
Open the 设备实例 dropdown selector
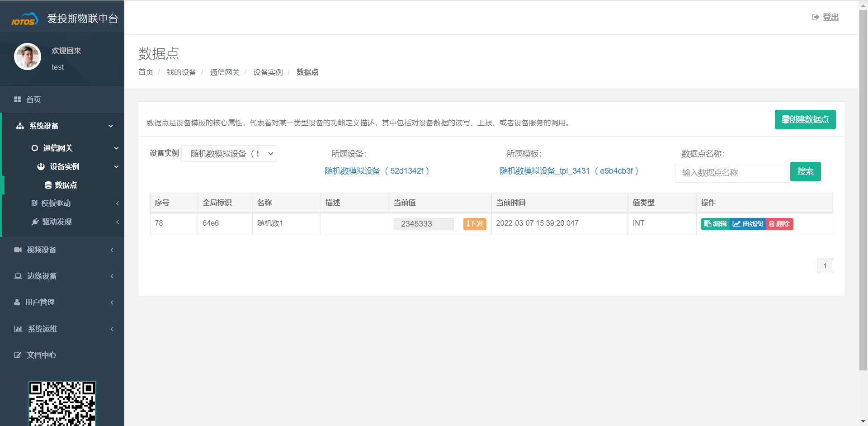(x=229, y=154)
